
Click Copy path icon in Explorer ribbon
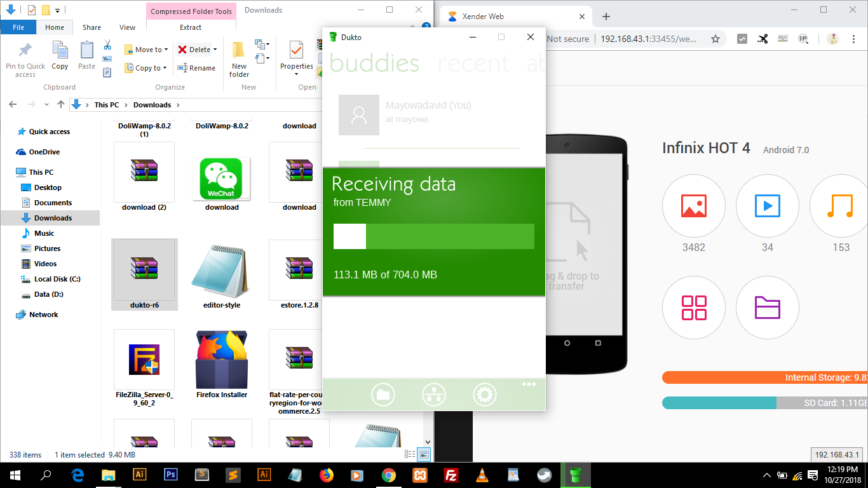click(x=107, y=59)
